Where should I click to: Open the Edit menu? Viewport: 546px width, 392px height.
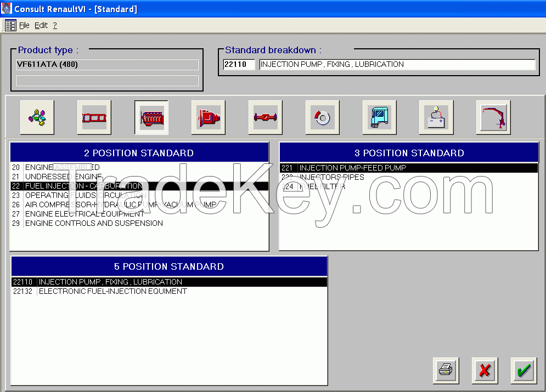point(41,25)
